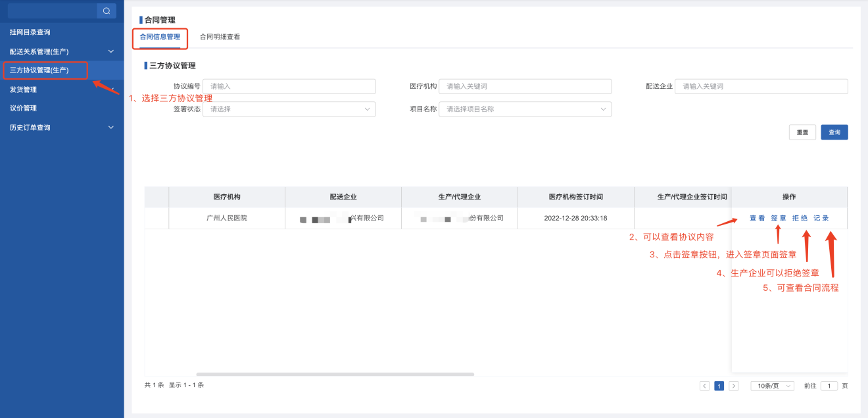Go to previous page arrow in pagination
The image size is (868, 418).
click(x=704, y=386)
